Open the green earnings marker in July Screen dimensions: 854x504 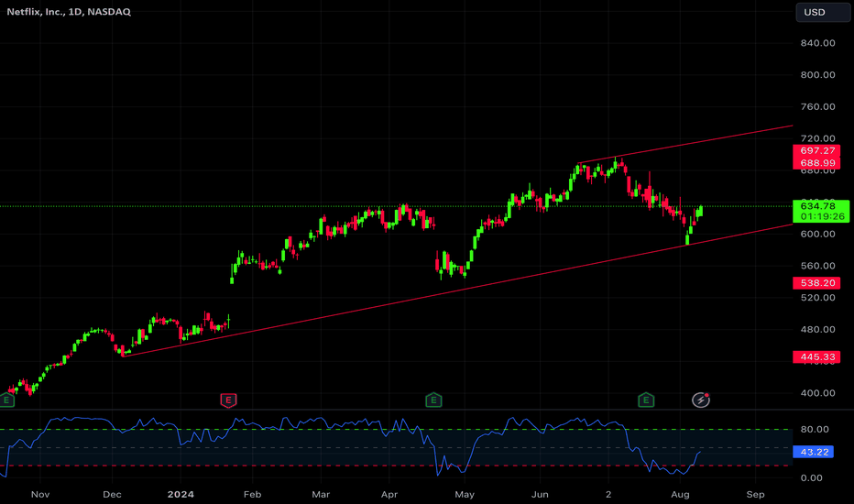pos(646,400)
